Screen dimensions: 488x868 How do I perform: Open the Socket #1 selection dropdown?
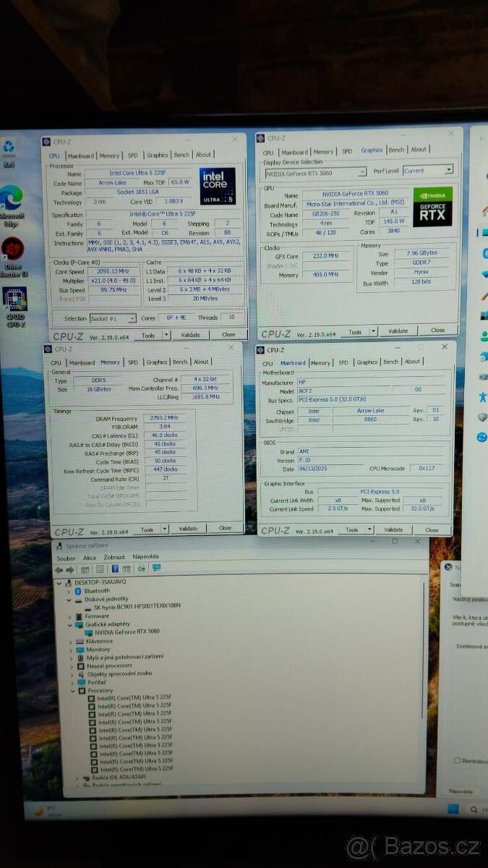coord(113,318)
